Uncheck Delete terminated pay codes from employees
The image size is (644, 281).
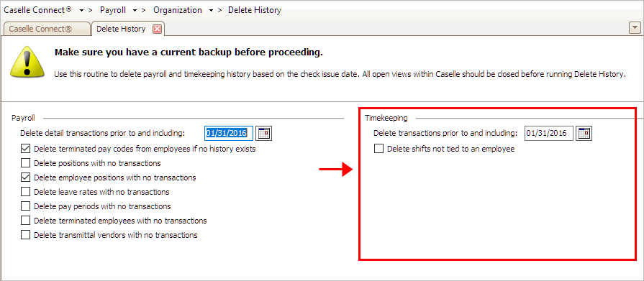25,149
